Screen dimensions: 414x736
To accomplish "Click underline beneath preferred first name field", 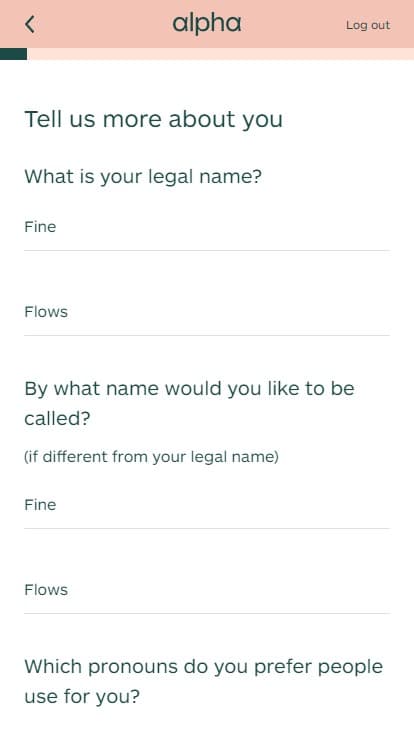I will point(207,529).
